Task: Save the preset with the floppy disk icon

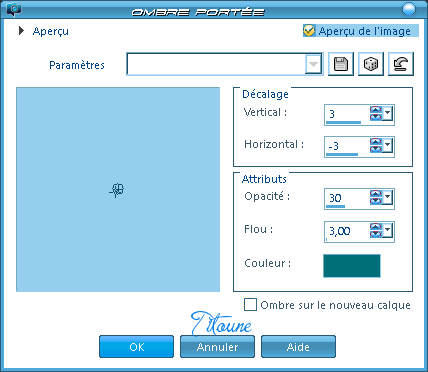Action: point(341,64)
